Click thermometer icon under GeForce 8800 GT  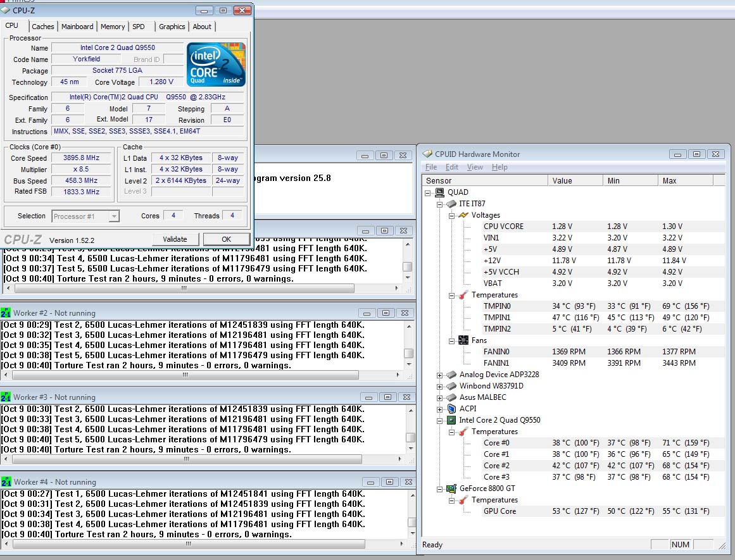463,500
